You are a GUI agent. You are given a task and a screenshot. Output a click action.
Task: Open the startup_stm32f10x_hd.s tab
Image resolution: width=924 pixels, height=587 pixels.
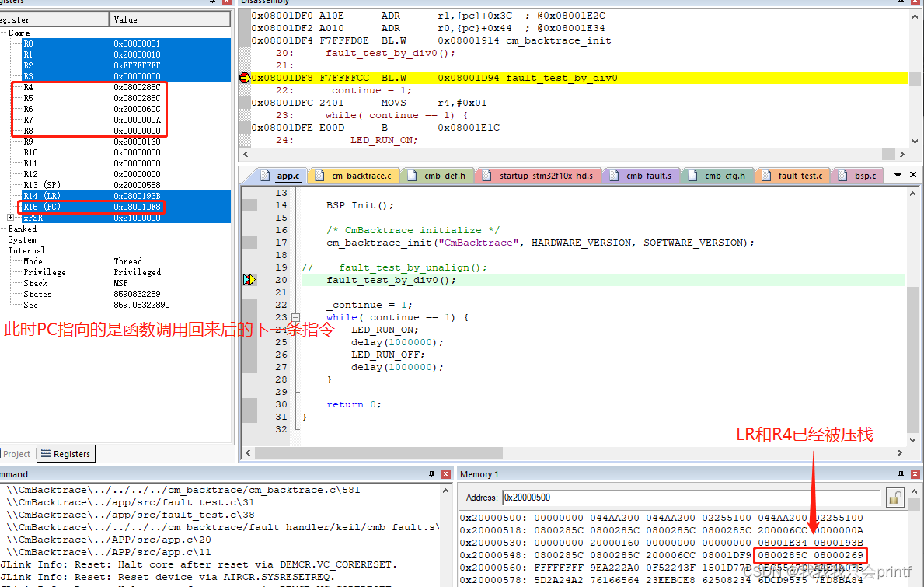(x=539, y=176)
